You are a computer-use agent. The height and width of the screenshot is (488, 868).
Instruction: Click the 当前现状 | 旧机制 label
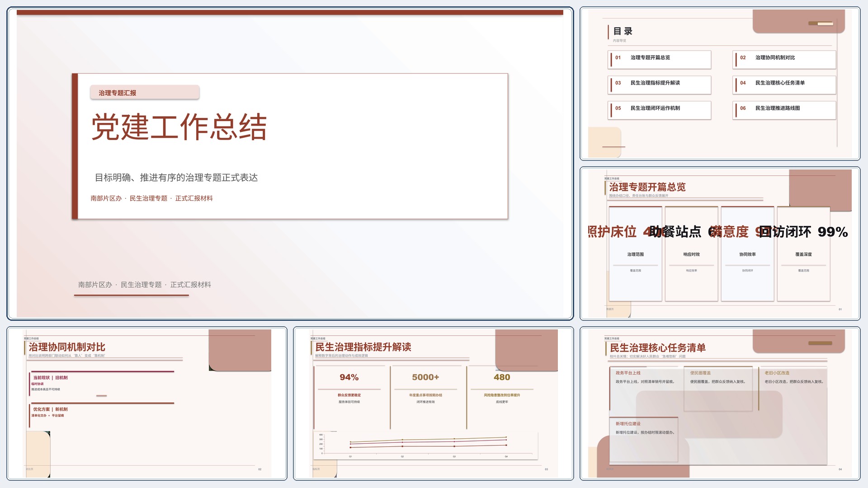click(50, 378)
